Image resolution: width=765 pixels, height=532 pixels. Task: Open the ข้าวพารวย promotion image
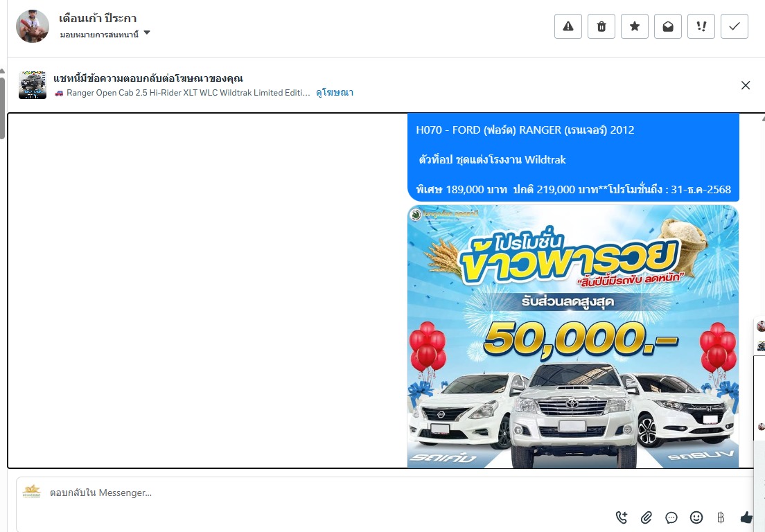(573, 337)
